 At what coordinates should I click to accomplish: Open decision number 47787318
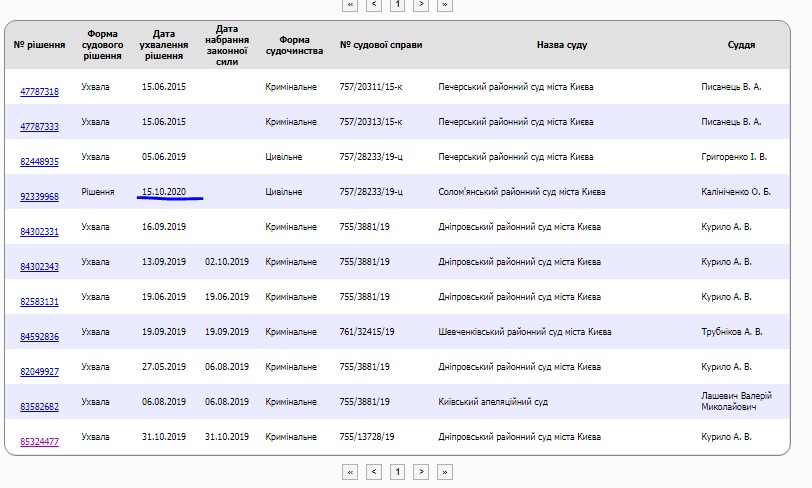pyautogui.click(x=39, y=92)
